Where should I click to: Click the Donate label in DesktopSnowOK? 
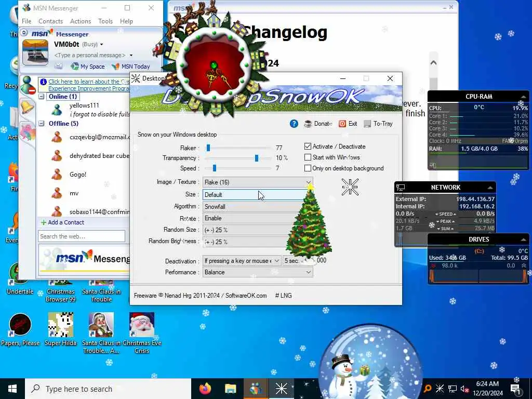click(x=323, y=124)
